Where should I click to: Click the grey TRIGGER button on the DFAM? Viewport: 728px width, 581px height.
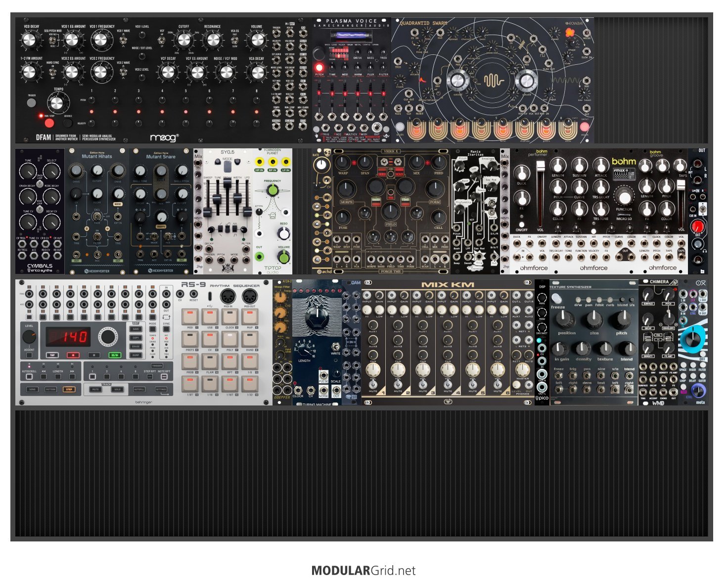coord(32,103)
